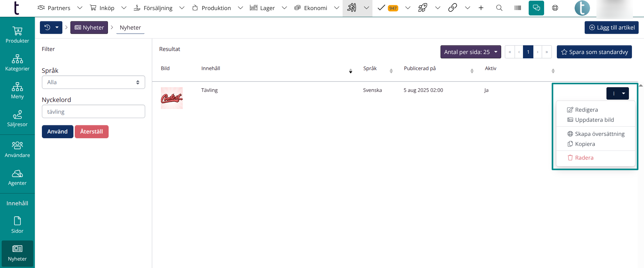
Task: Sort results by the Innehåll column
Action: click(x=350, y=71)
